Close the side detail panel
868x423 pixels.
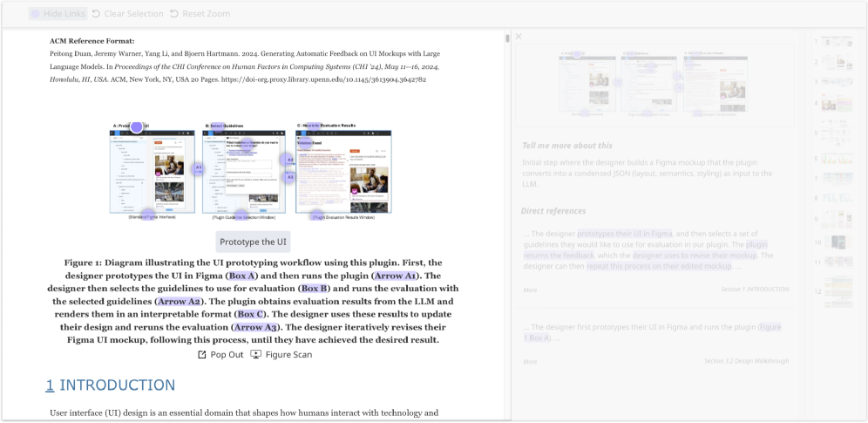tap(519, 37)
